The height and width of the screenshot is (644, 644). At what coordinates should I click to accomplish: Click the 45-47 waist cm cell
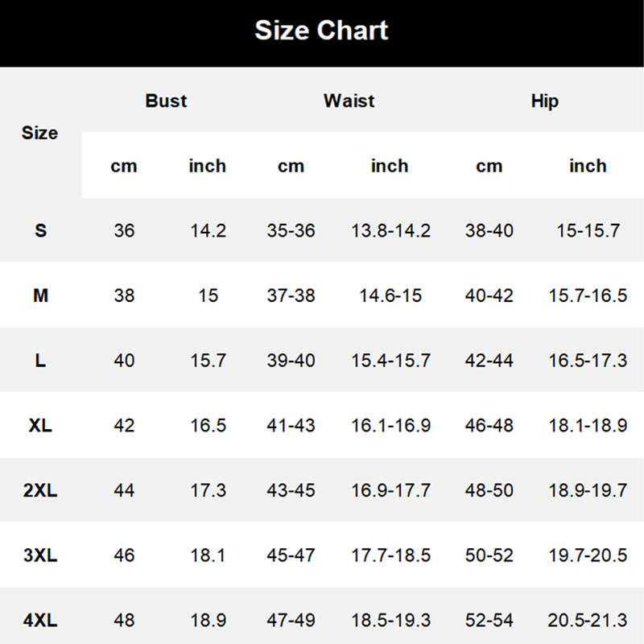pyautogui.click(x=291, y=555)
